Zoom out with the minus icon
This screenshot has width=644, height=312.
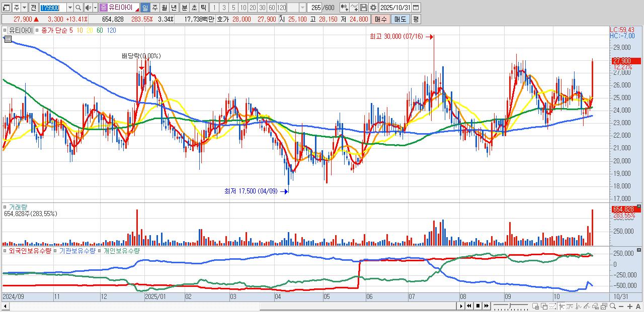click(621, 306)
